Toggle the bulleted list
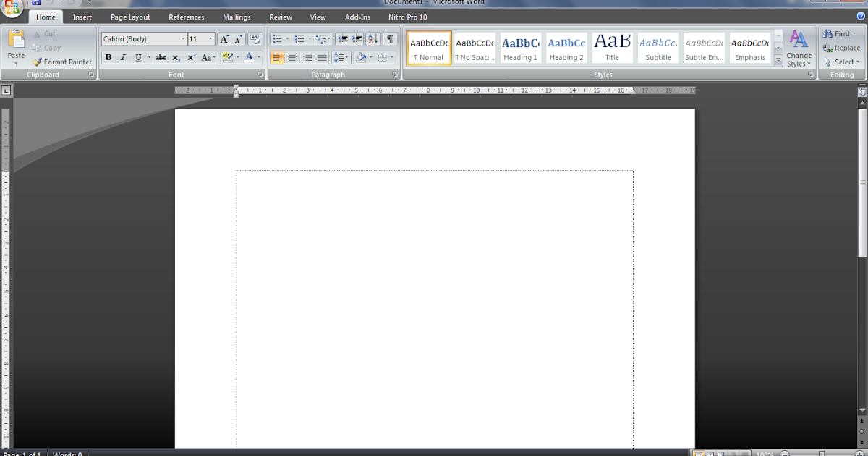This screenshot has height=456, width=868. (x=277, y=38)
